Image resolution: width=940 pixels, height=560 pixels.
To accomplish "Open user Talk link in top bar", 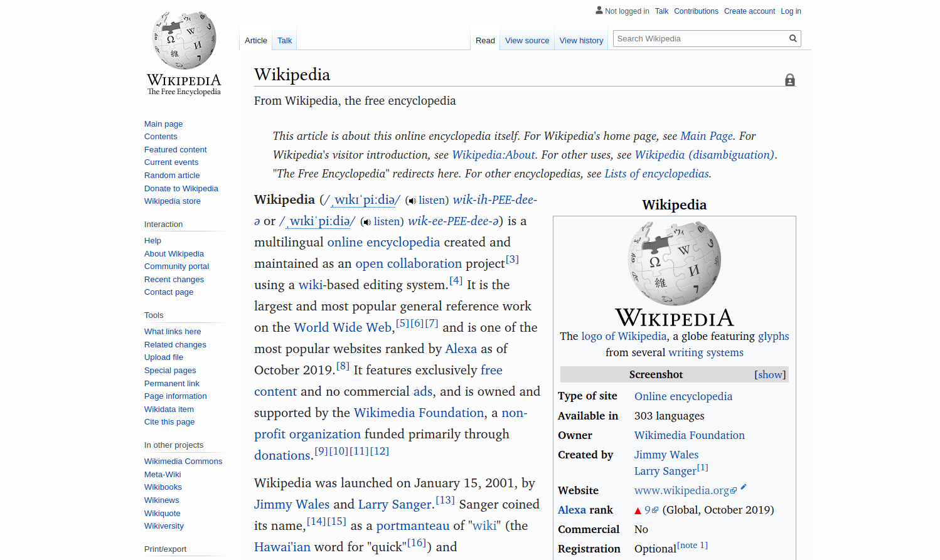I will [661, 11].
